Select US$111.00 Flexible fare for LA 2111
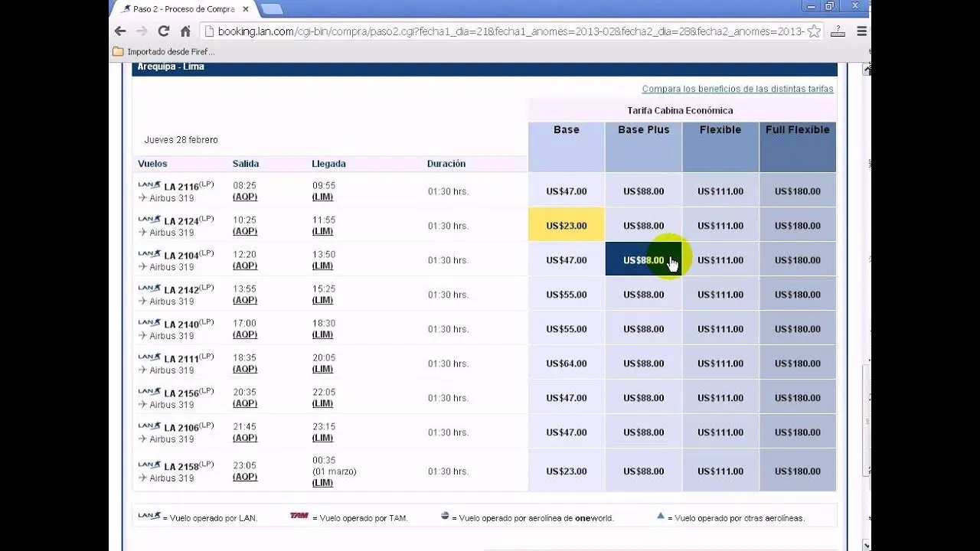Viewport: 980px width, 551px height. 720,364
